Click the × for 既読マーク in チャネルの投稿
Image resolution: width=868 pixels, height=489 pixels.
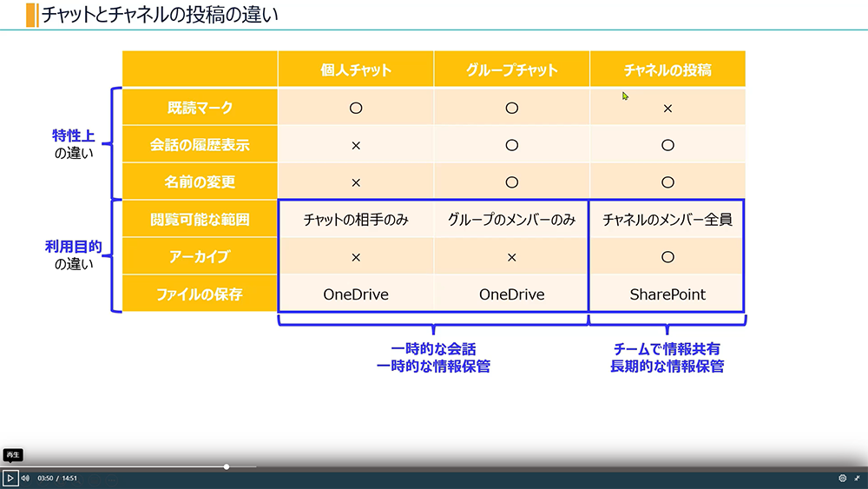[x=667, y=109]
